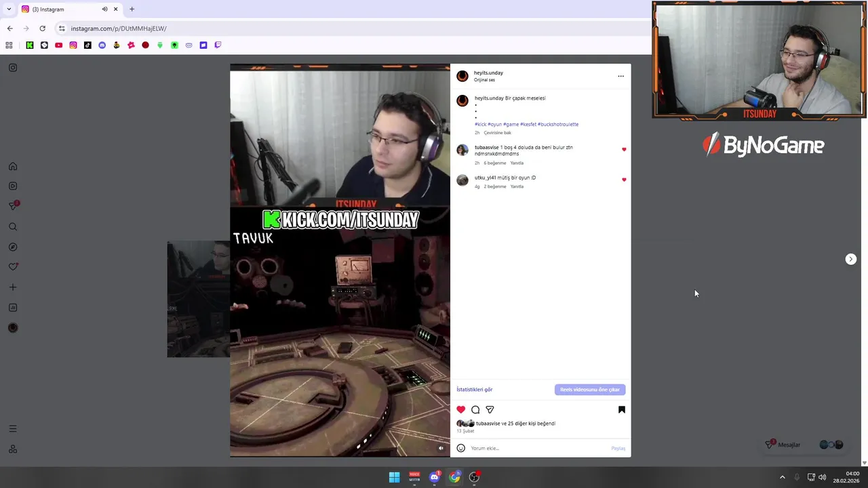This screenshot has height=488, width=868.
Task: Open the Meta apps icon at the sidebar bottom
Action: pyautogui.click(x=13, y=449)
